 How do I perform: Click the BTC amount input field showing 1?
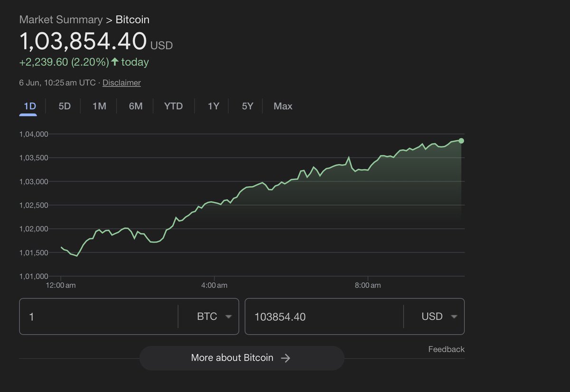[x=98, y=316]
